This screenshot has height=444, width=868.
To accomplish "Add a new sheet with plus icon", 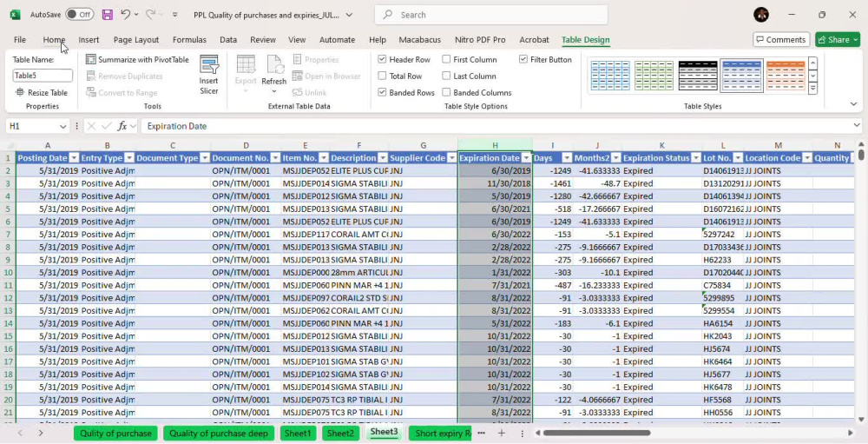I will 502,433.
